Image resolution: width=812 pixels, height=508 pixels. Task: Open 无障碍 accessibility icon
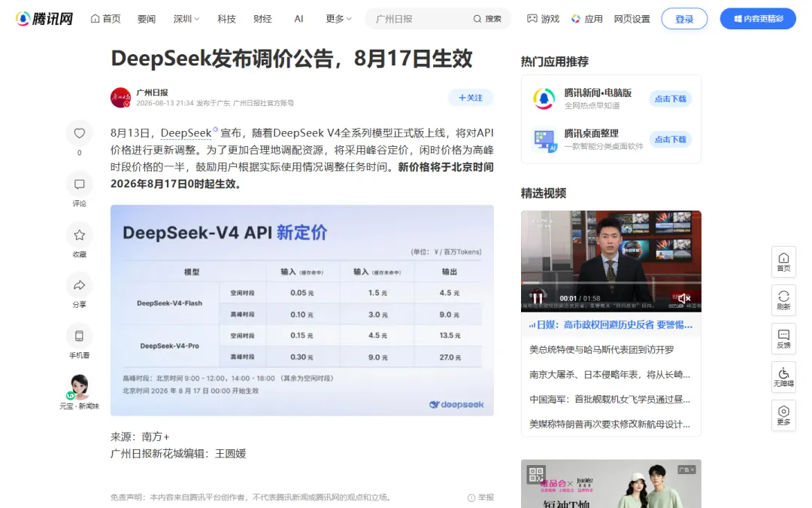coord(783,377)
